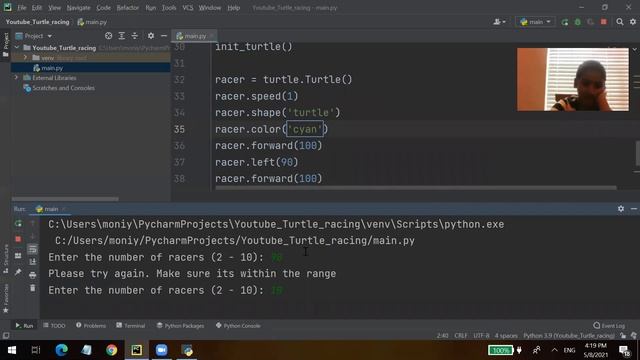This screenshot has width=640, height=360.
Task: Open the Terminal tool window
Action: tap(131, 326)
